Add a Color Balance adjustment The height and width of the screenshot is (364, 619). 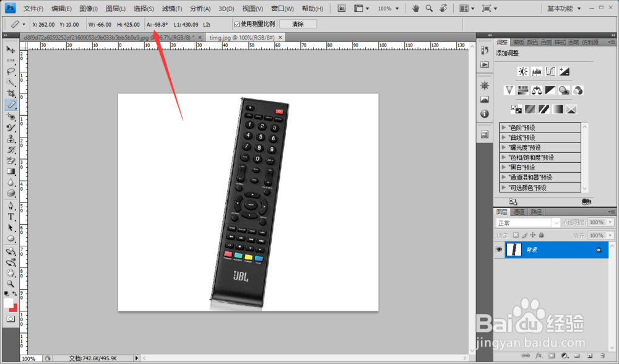pyautogui.click(x=537, y=90)
